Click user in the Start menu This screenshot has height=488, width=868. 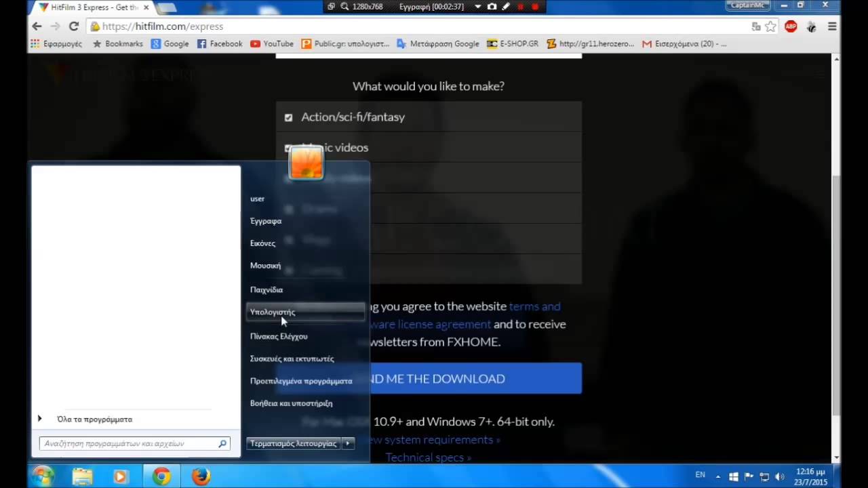[257, 199]
